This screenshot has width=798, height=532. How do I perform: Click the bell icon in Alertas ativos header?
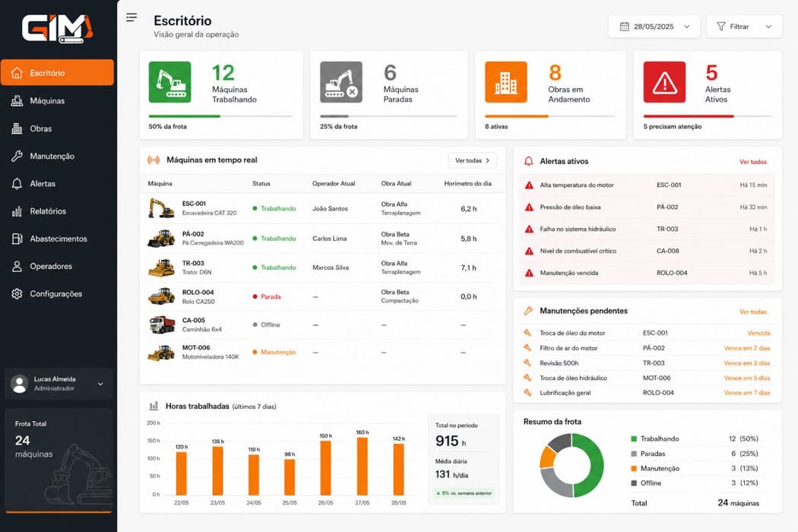coord(529,161)
